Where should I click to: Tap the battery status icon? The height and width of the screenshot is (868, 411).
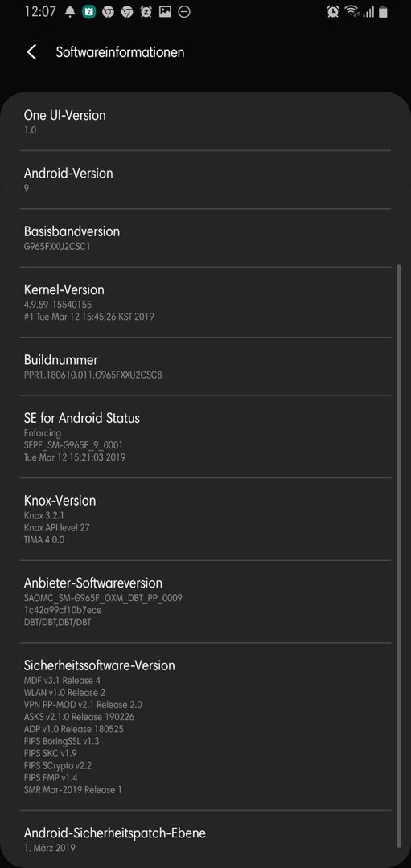tap(382, 11)
